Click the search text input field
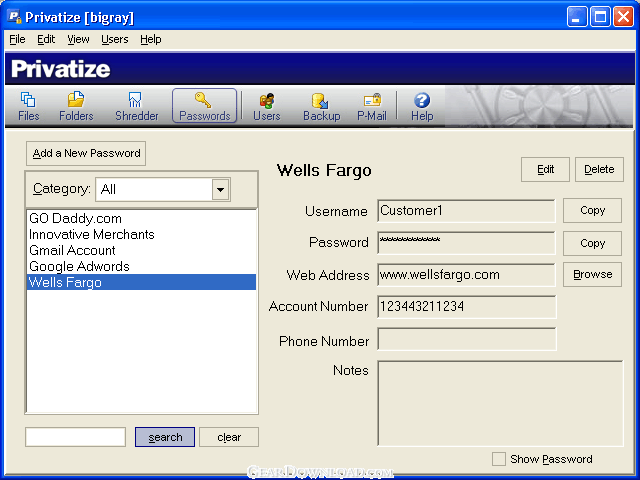 click(76, 437)
